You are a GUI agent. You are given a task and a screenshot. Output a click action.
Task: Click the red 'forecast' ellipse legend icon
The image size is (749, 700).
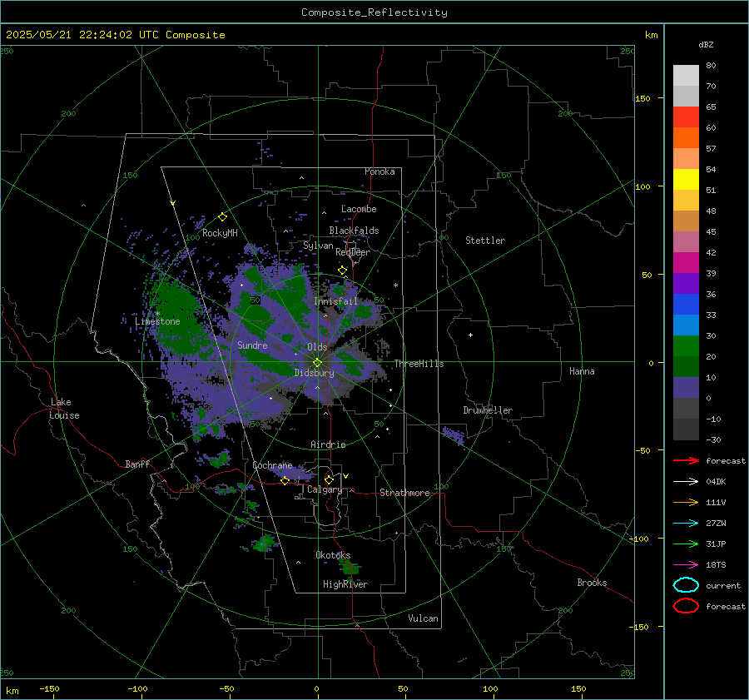pyautogui.click(x=686, y=606)
